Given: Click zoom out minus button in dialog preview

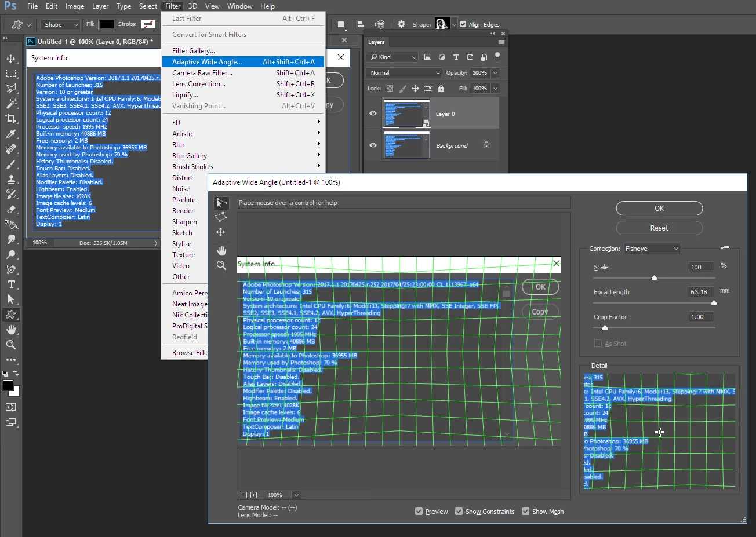Looking at the screenshot, I should [244, 495].
